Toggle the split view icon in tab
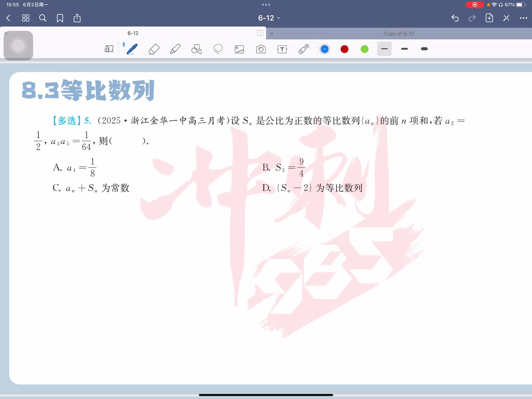The height and width of the screenshot is (399, 532). click(x=260, y=33)
